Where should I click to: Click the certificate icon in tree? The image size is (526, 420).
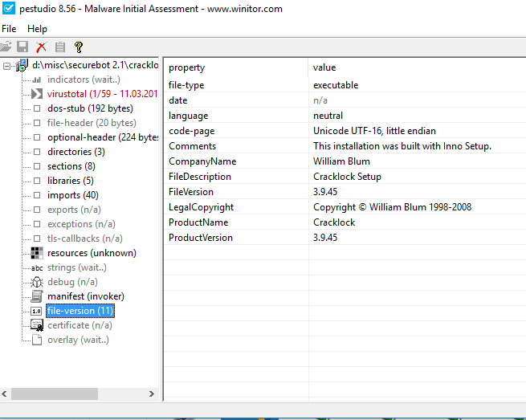pos(37,325)
